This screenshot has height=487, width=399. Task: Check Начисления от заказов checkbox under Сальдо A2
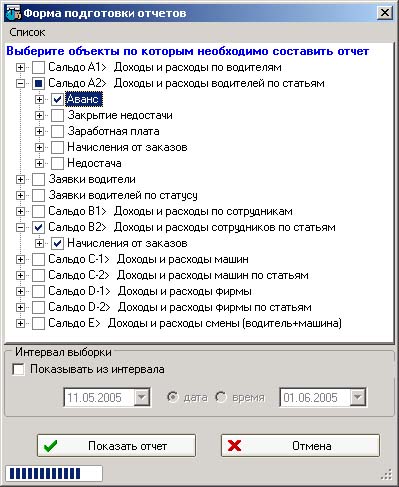57,147
